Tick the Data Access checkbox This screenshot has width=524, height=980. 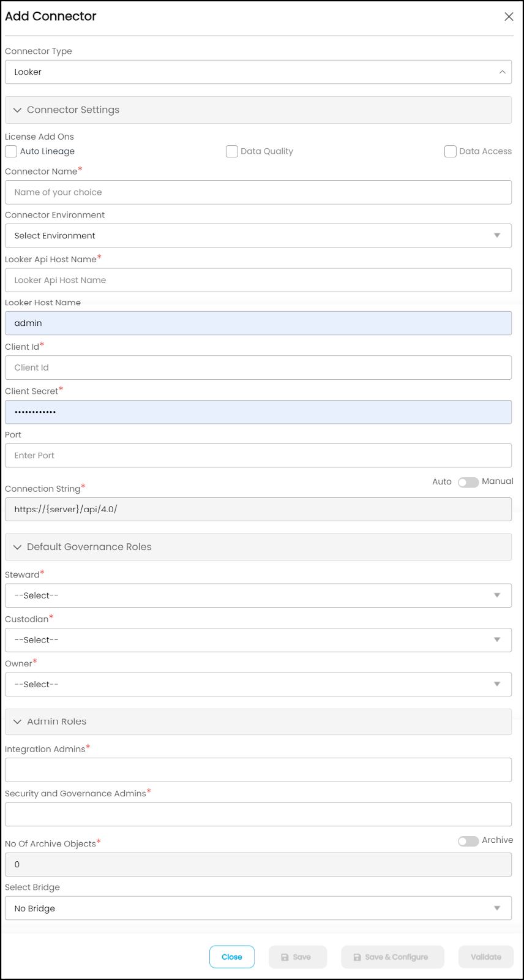(450, 151)
